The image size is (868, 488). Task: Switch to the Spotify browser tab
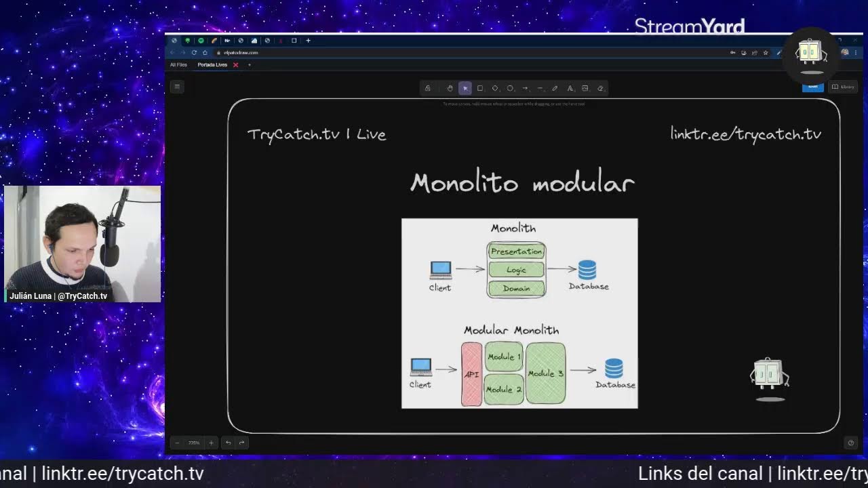[x=201, y=41]
